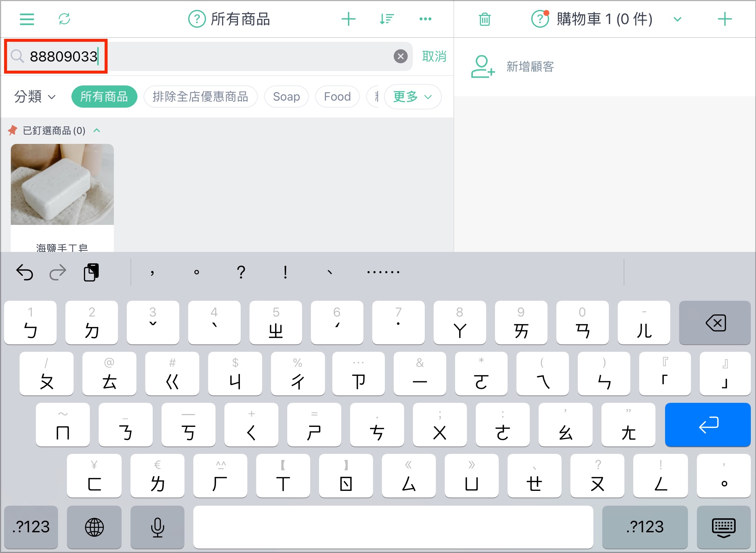Start dictation with microphone key

point(157,527)
